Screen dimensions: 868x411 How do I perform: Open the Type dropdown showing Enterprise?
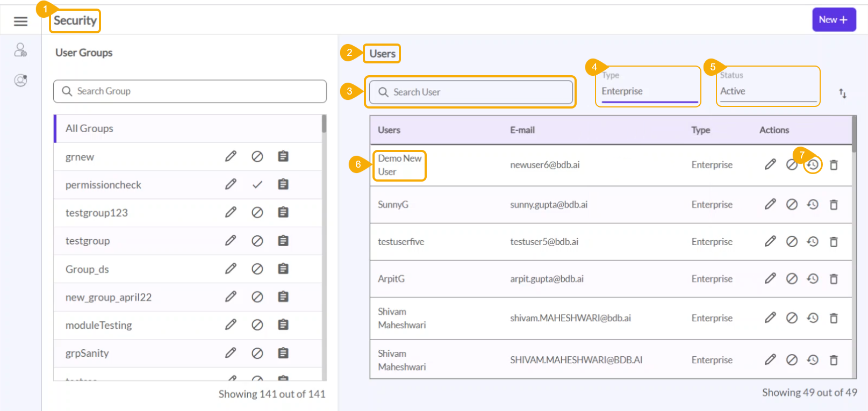pyautogui.click(x=649, y=91)
